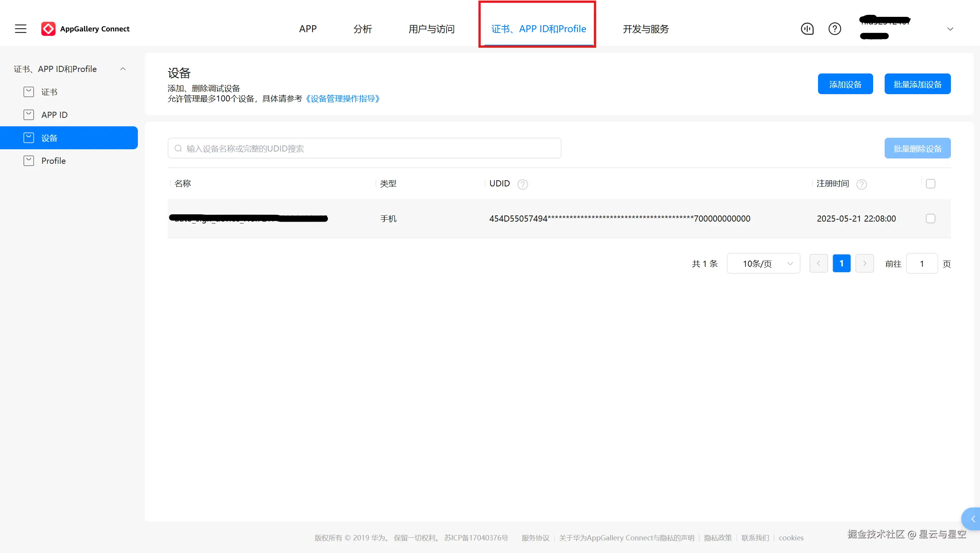Check the device row checkbox
The width and height of the screenshot is (980, 553).
click(930, 219)
